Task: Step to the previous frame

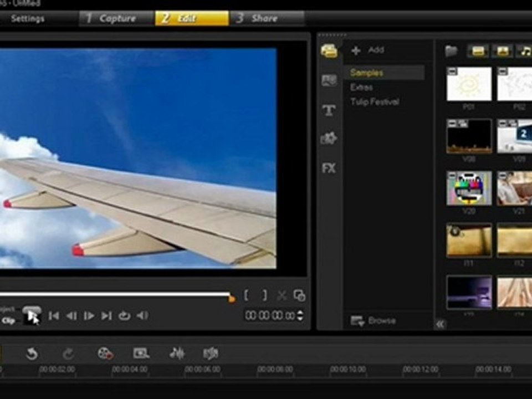Action: click(71, 316)
